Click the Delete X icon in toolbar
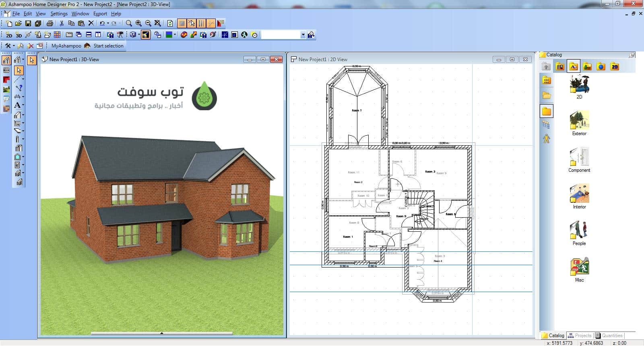 pos(91,23)
